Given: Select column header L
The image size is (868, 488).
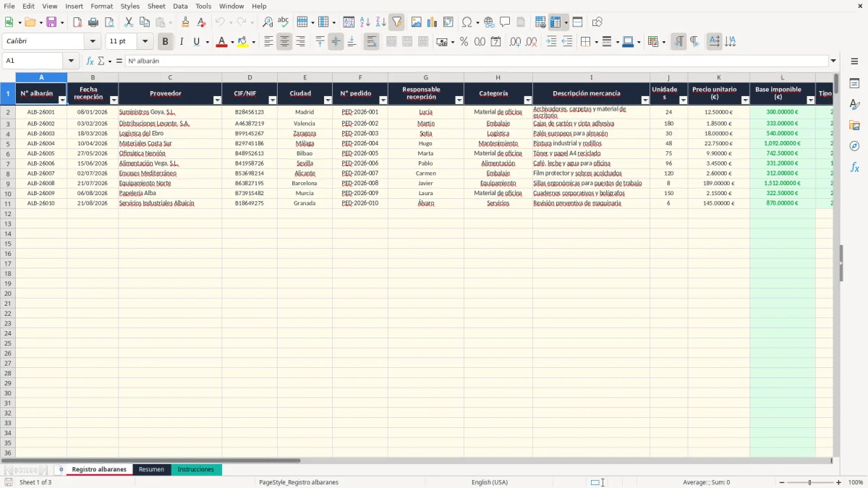Looking at the screenshot, I should (x=782, y=77).
